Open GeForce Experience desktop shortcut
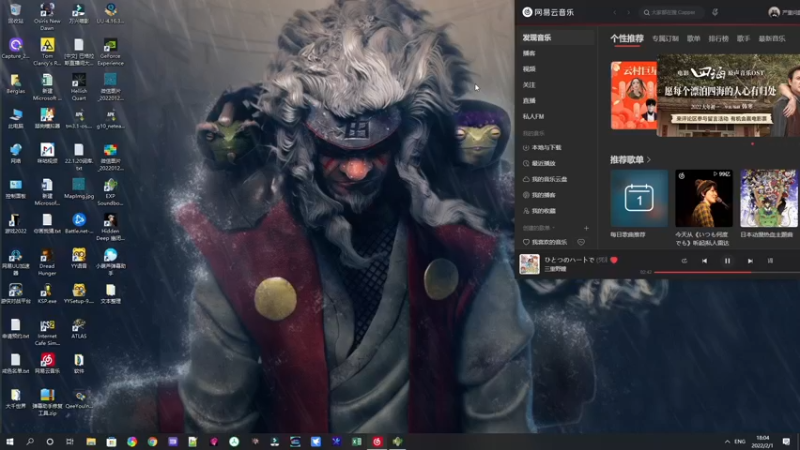This screenshot has width=800, height=450. click(110, 52)
